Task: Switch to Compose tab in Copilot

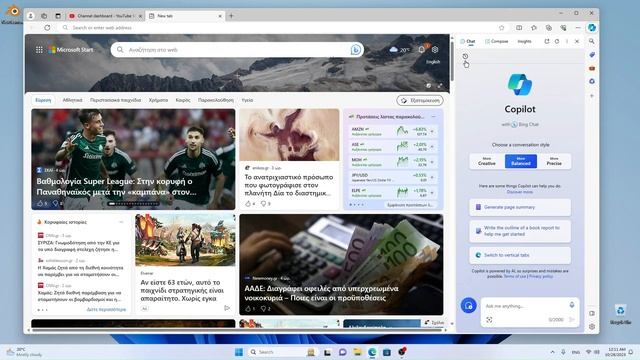Action: tap(496, 41)
